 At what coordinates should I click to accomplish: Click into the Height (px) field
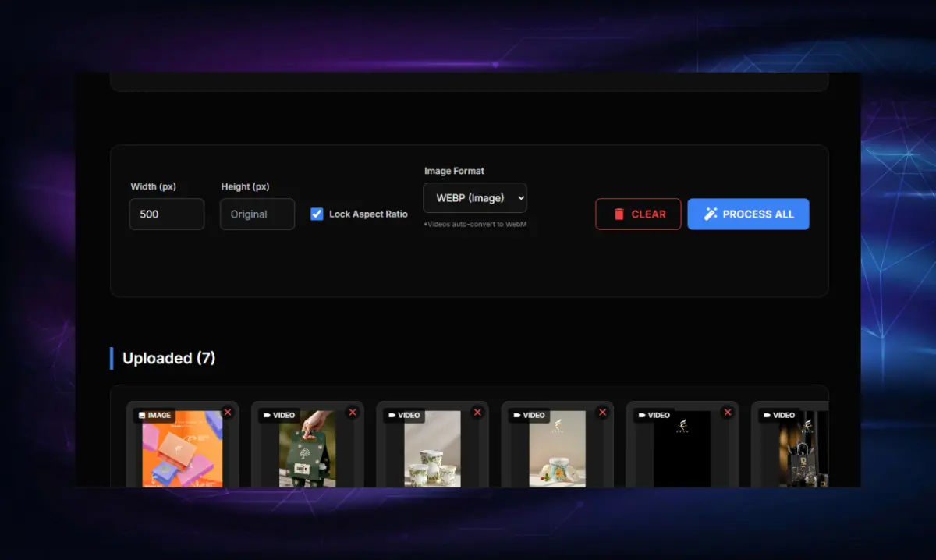pyautogui.click(x=257, y=214)
